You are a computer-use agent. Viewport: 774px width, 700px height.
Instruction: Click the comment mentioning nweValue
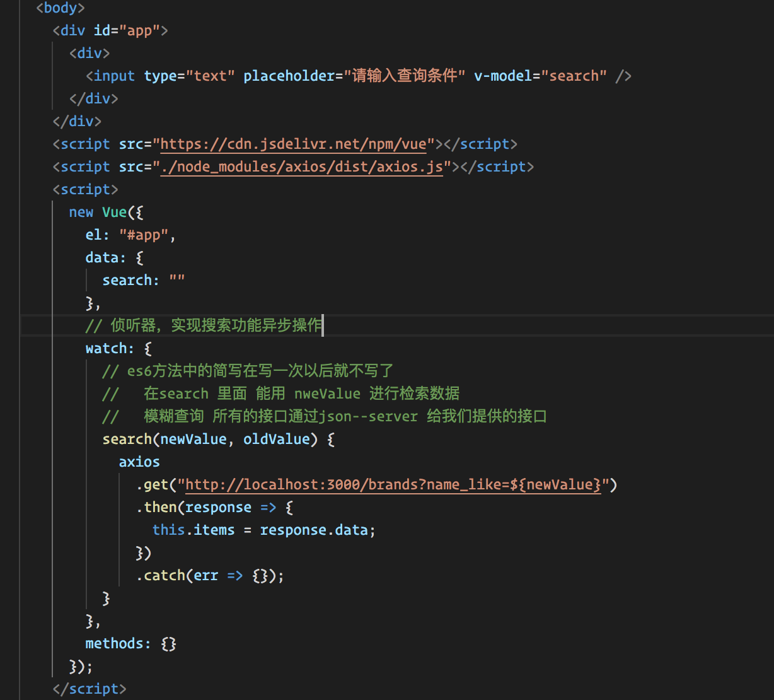(x=281, y=394)
